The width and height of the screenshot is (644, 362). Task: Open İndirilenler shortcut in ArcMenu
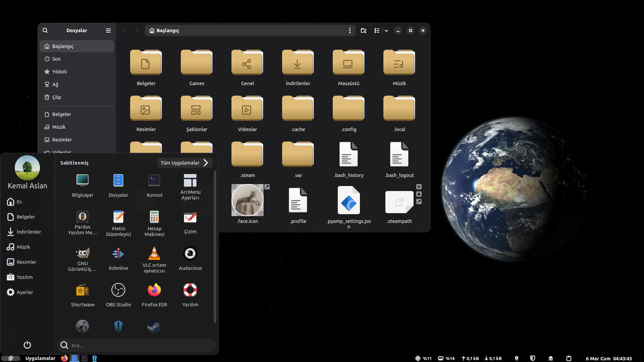(29, 232)
